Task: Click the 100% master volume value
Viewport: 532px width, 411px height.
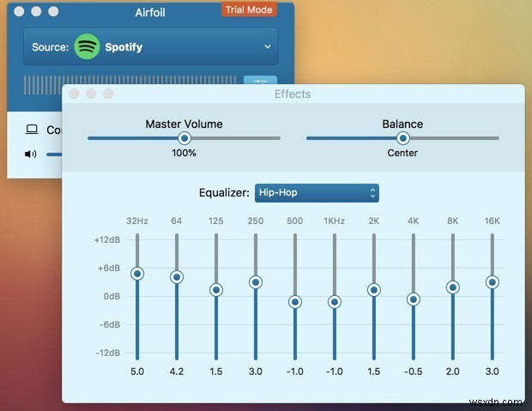Action: (184, 153)
